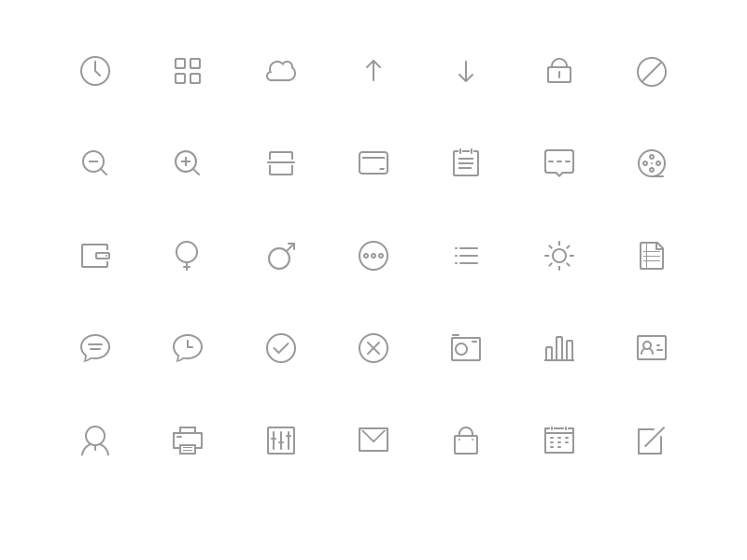Image resolution: width=747 pixels, height=560 pixels.
Task: Select the circled three-dots more icon
Action: pyautogui.click(x=373, y=256)
